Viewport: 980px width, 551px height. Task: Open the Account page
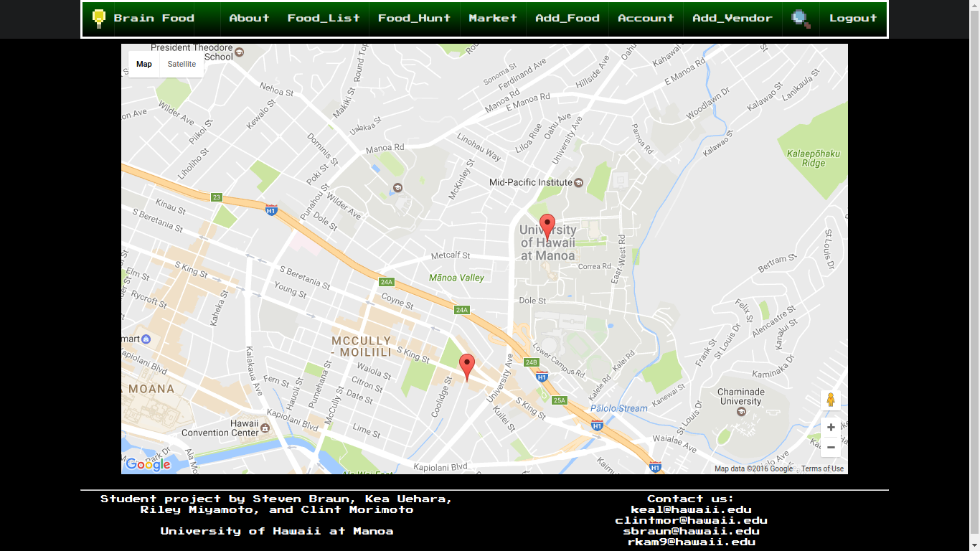click(x=646, y=18)
